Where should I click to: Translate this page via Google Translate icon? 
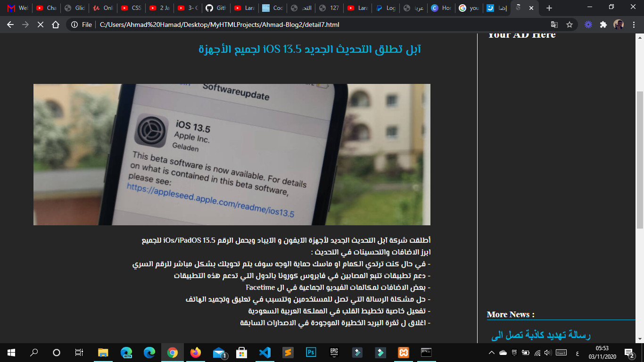click(x=554, y=25)
